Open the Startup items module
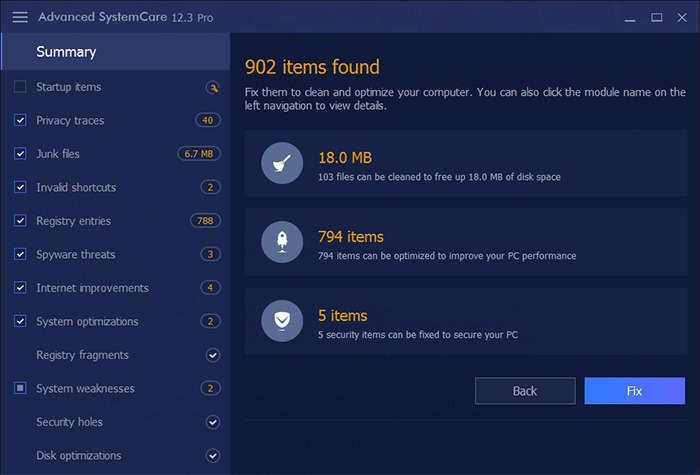Image resolution: width=700 pixels, height=475 pixels. pos(69,87)
